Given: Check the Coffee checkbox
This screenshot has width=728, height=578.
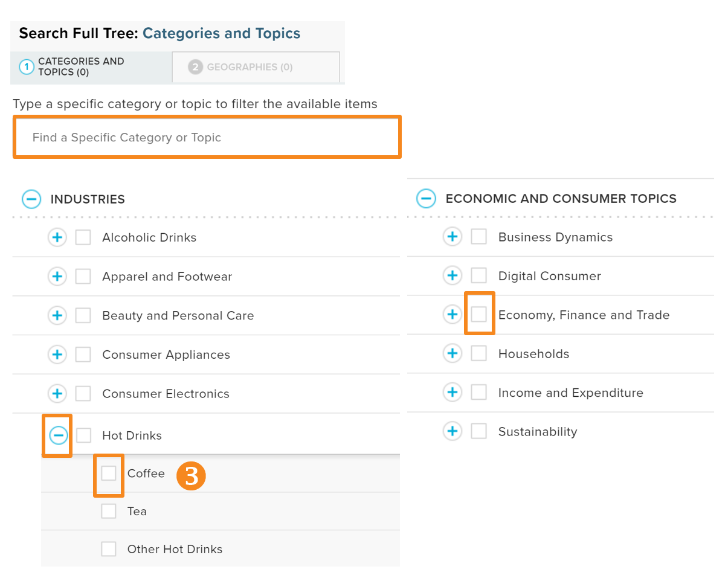Looking at the screenshot, I should pyautogui.click(x=109, y=474).
